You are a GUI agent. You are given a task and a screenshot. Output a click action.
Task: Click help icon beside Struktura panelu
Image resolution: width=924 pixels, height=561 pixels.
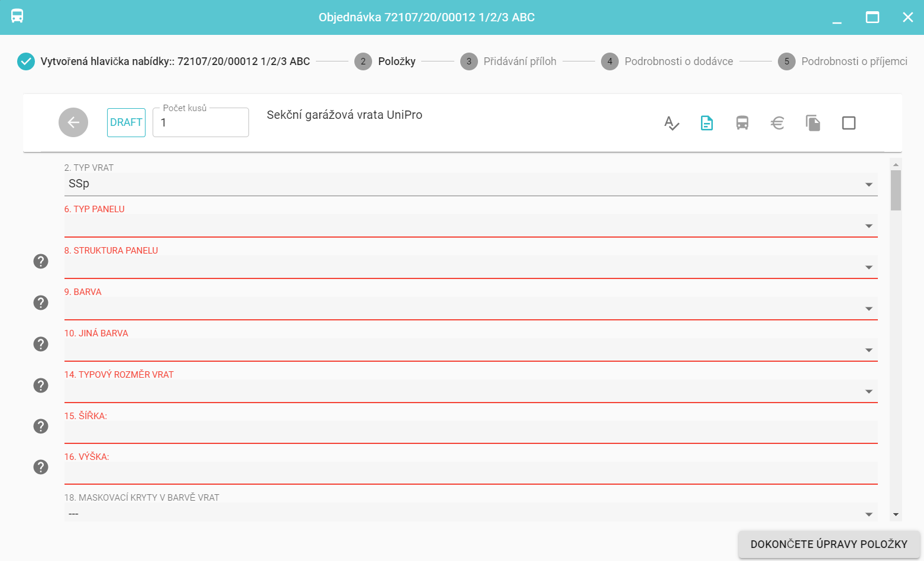click(x=41, y=261)
